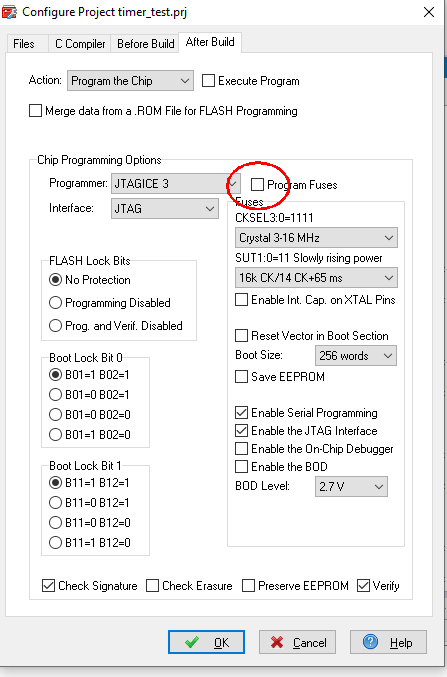Tick the Execute Program checkbox

(208, 81)
